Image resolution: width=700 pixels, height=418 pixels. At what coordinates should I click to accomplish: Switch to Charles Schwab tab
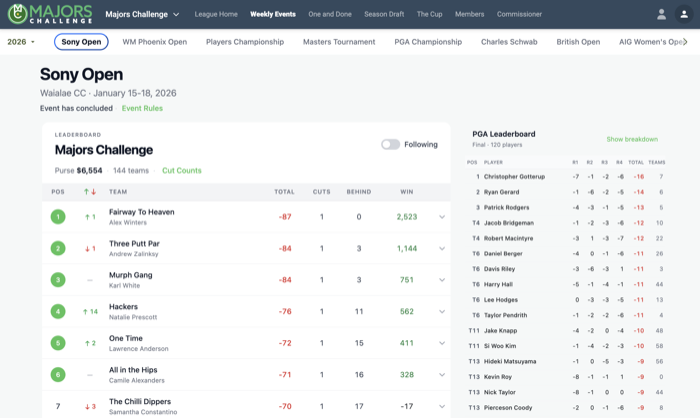(x=509, y=42)
